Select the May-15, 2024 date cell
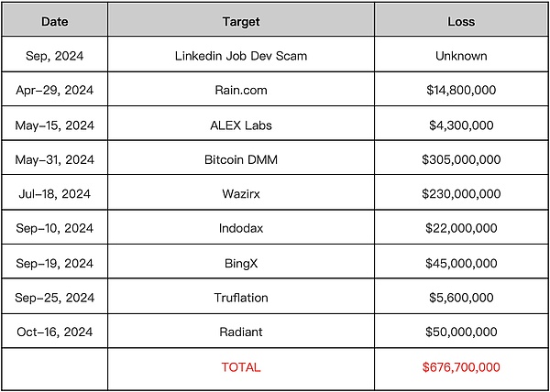550x392 pixels. click(x=54, y=125)
